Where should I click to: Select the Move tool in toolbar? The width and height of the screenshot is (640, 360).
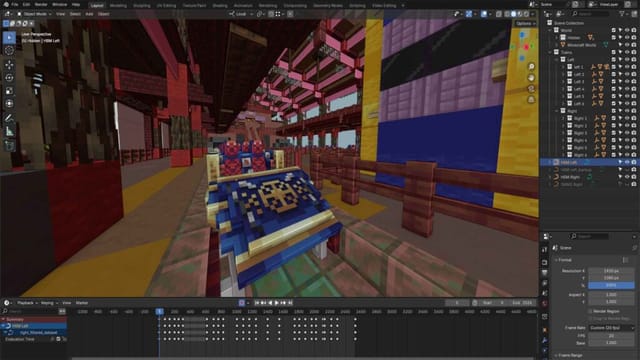[x=9, y=64]
